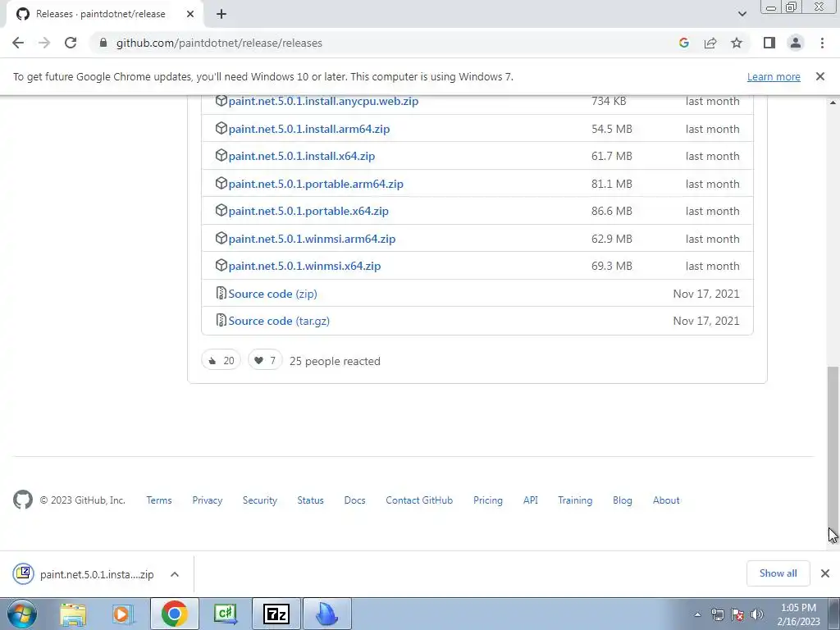This screenshot has width=840, height=630.
Task: Open the Chrome profile avatar menu
Action: tap(796, 43)
